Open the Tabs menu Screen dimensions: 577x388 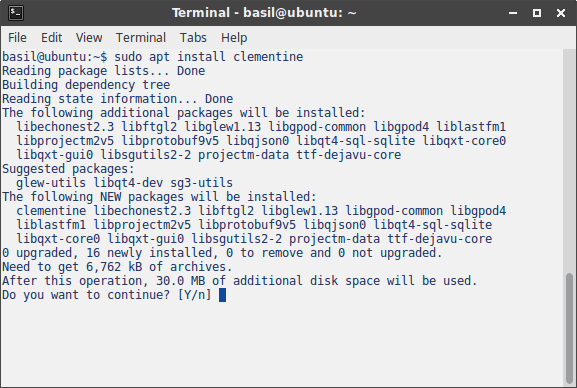pyautogui.click(x=193, y=38)
